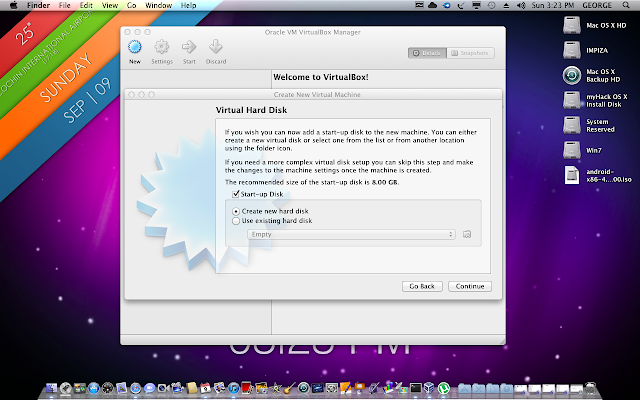Click Welcome to VirtualBox! heading
The height and width of the screenshot is (400, 640).
321,77
